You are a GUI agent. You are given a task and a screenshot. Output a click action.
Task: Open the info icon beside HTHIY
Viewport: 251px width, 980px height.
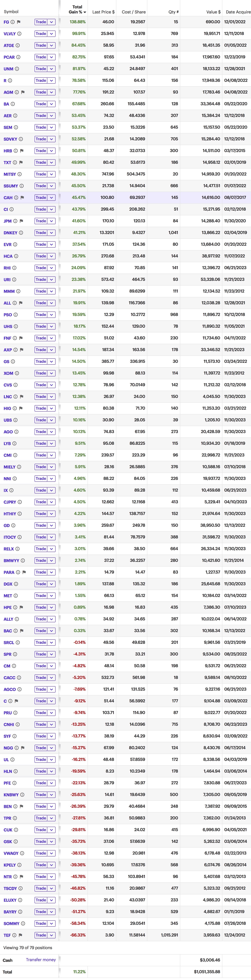(20, 514)
